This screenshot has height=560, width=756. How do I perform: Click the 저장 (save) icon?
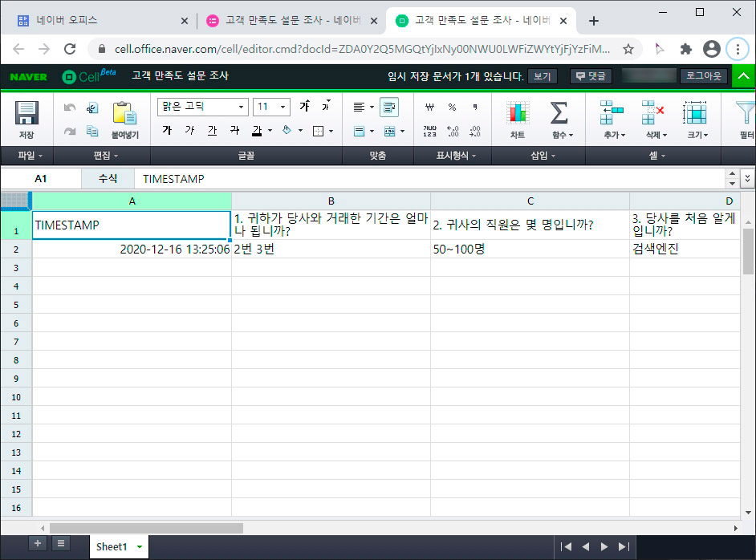[x=26, y=112]
